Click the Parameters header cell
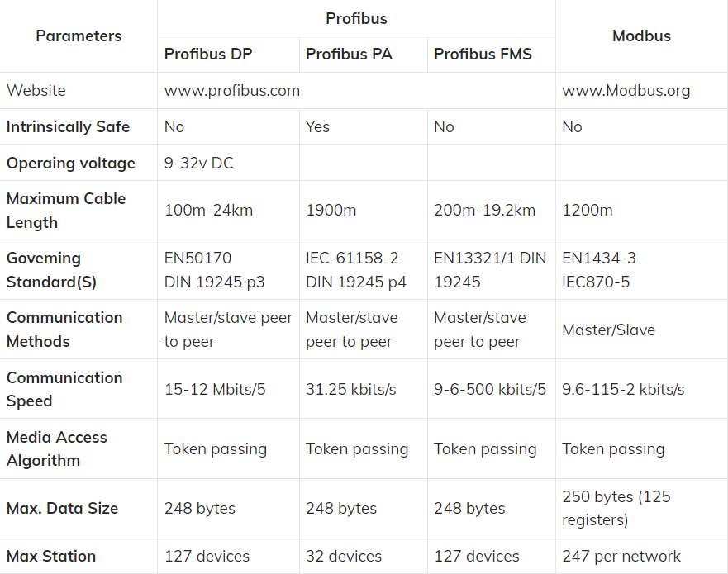Screen dimensions: 728x574 tap(79, 36)
